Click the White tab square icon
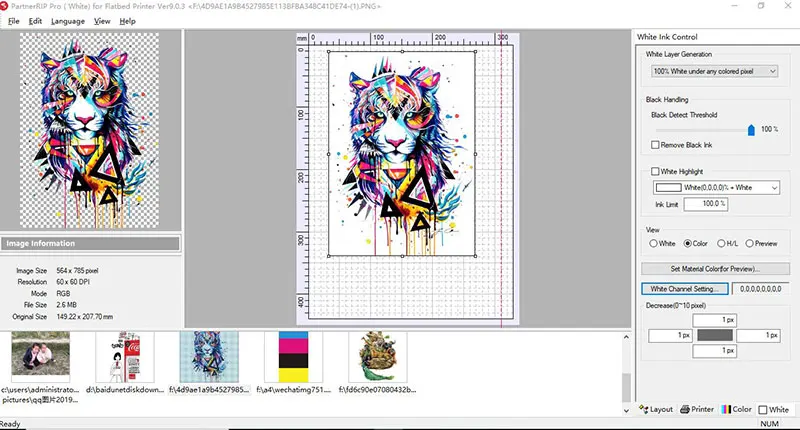This screenshot has width=800, height=430. click(x=763, y=410)
